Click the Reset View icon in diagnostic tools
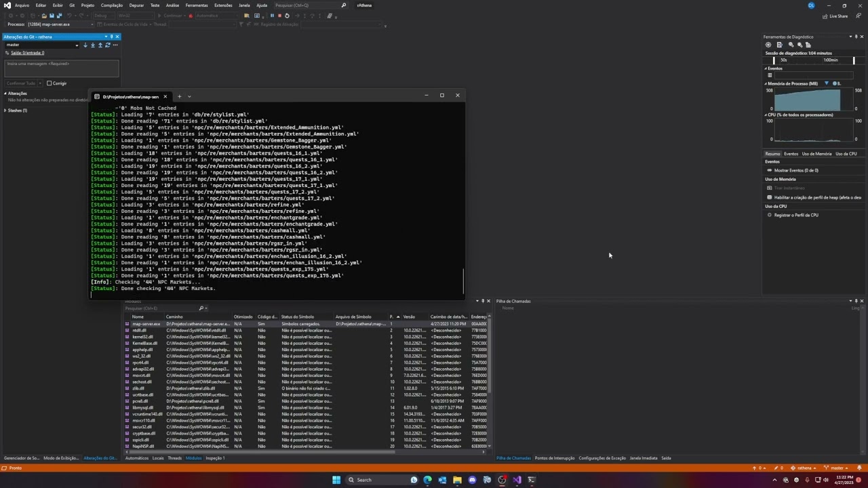The width and height of the screenshot is (868, 488). 808,45
